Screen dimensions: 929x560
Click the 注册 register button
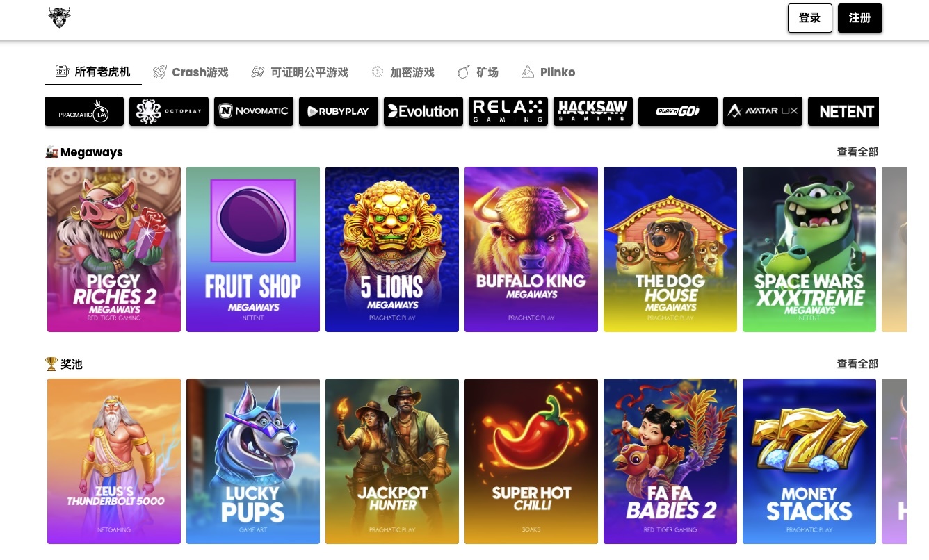tap(860, 18)
